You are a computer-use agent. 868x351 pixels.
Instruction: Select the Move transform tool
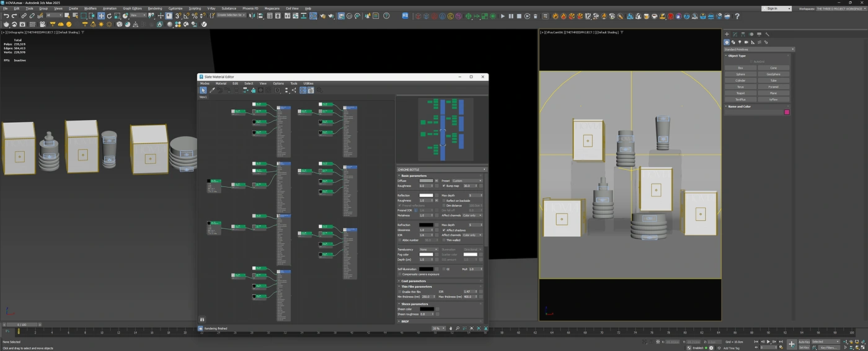[101, 16]
